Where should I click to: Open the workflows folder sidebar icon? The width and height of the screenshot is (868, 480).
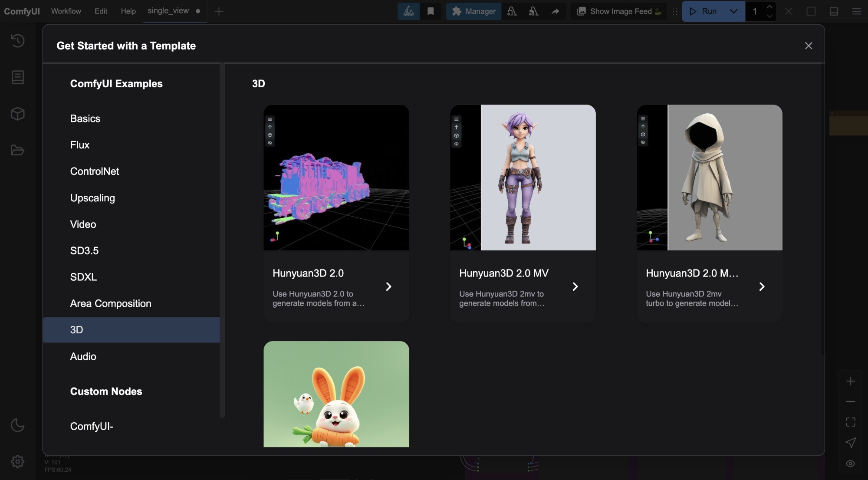(x=17, y=150)
